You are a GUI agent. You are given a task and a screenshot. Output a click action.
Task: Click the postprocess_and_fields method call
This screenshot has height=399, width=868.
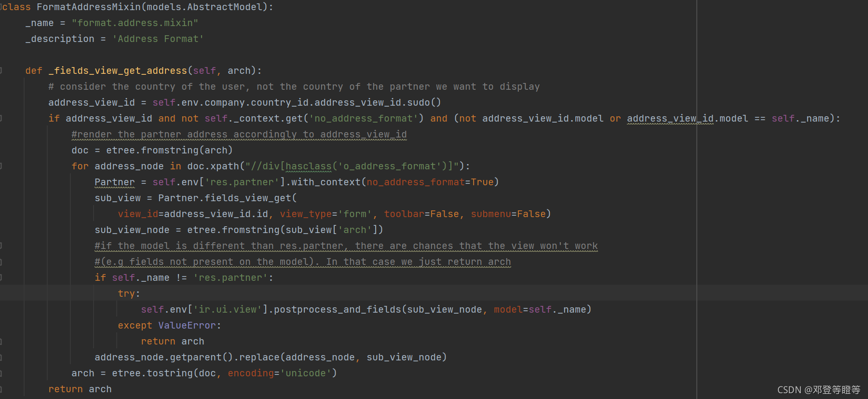click(338, 309)
